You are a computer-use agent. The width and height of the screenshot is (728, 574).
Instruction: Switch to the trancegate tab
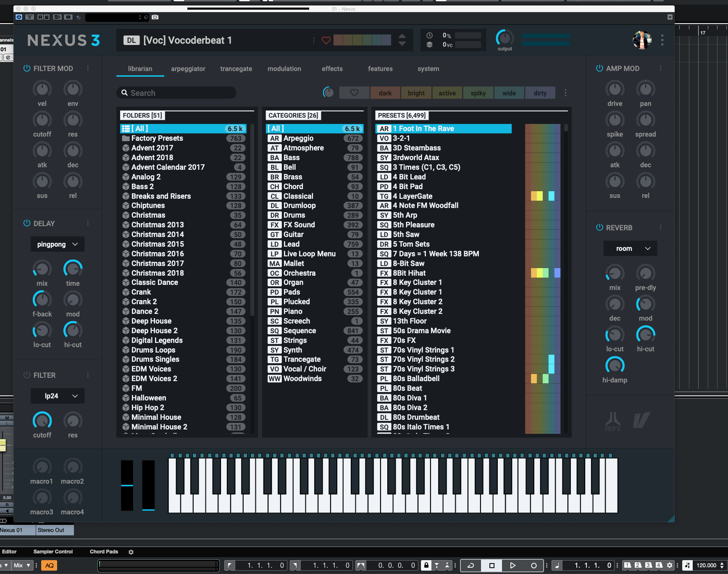(236, 68)
